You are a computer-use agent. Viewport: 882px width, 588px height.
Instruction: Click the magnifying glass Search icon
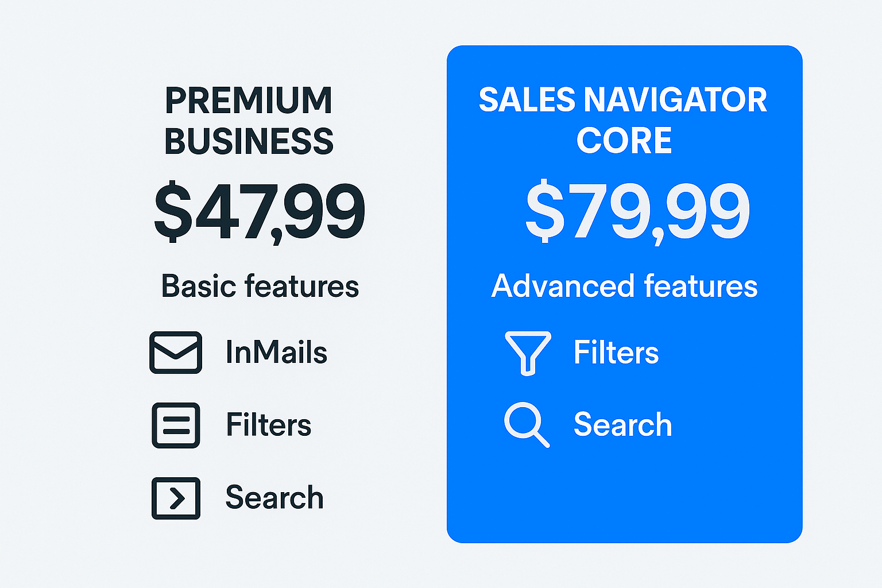tap(527, 425)
